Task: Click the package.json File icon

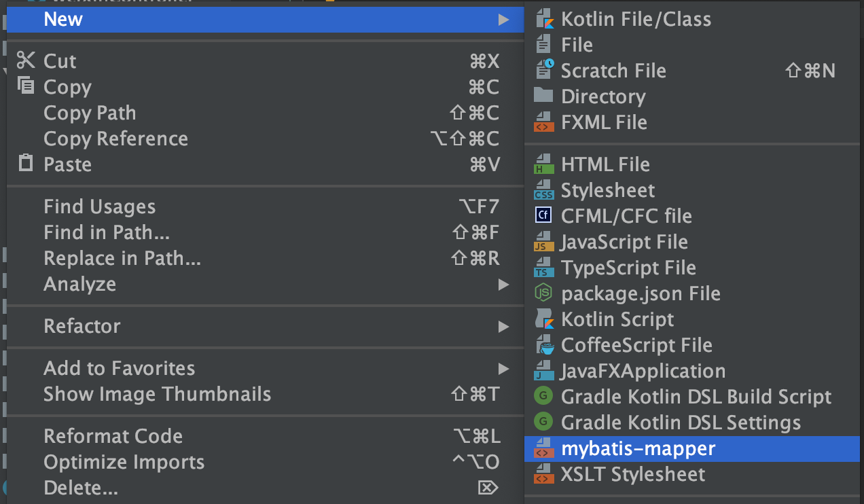Action: (x=544, y=293)
